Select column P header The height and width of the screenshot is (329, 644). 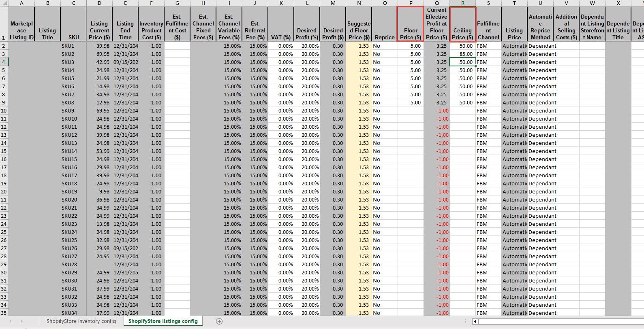(411, 3)
